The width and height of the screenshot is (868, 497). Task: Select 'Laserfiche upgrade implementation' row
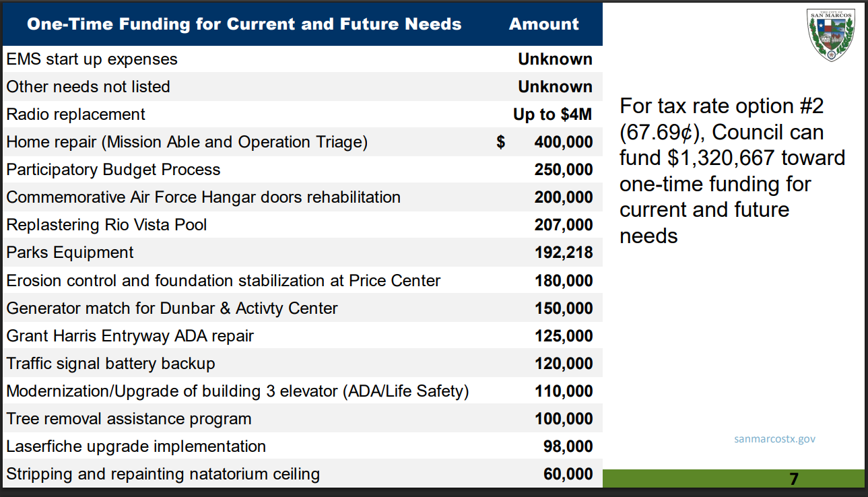pyautogui.click(x=136, y=446)
